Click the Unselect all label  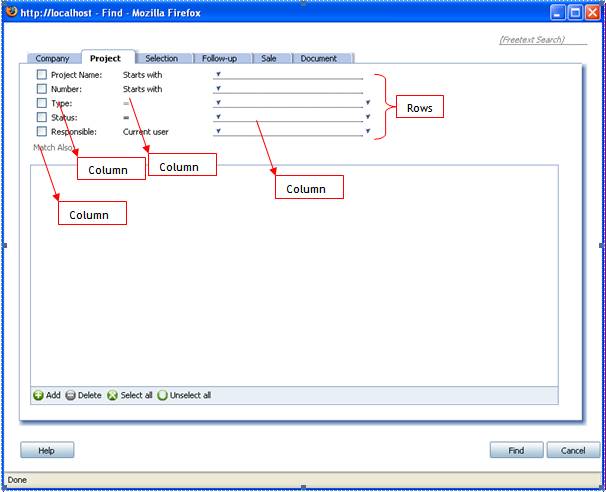191,395
